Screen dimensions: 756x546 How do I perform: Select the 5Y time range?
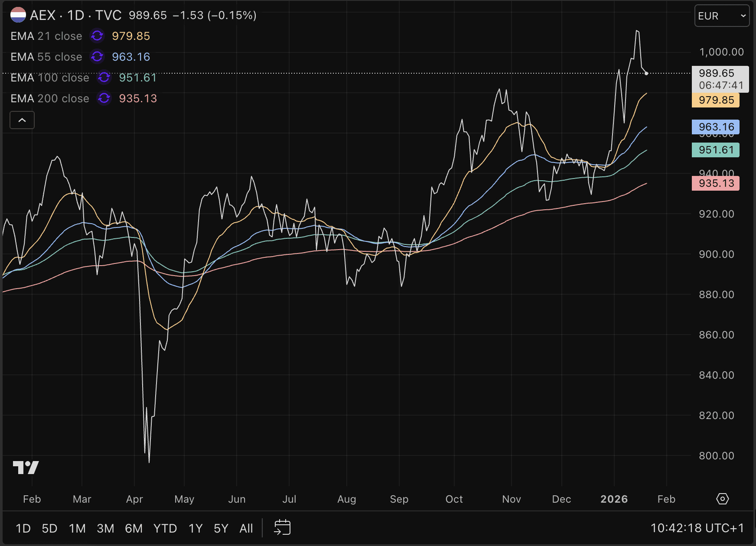pos(221,528)
